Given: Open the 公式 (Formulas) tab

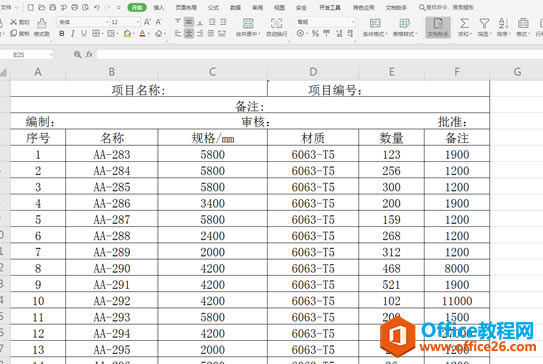Looking at the screenshot, I should tap(213, 7).
